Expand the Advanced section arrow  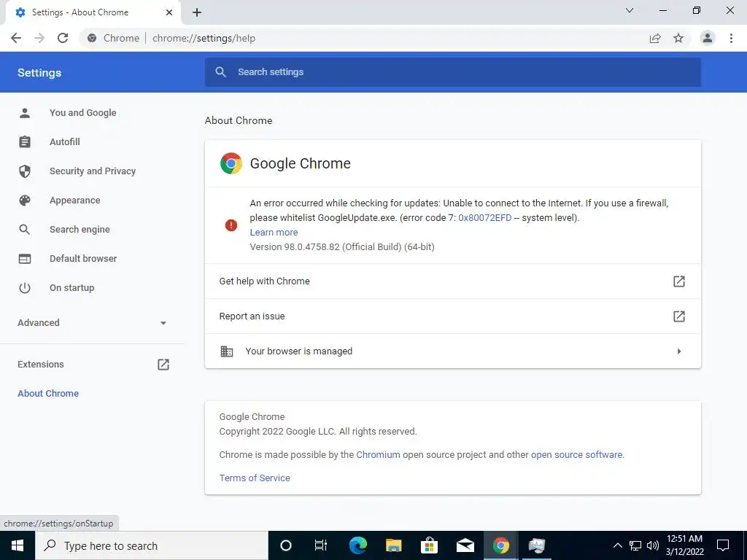[163, 323]
